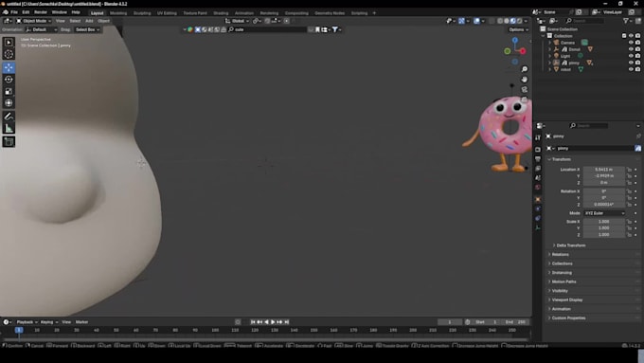Jump to the timeline start frame
The width and height of the screenshot is (644, 363).
coord(253,322)
